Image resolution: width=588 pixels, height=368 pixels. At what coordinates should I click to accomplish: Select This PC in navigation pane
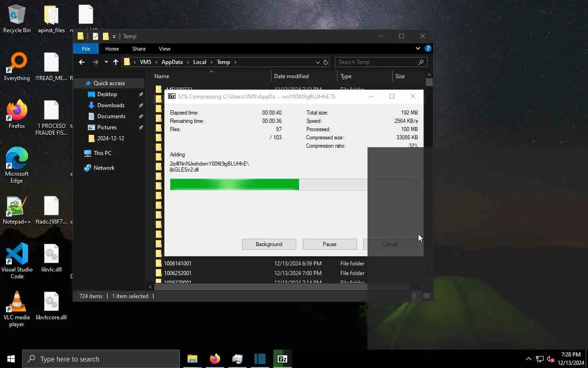point(102,153)
